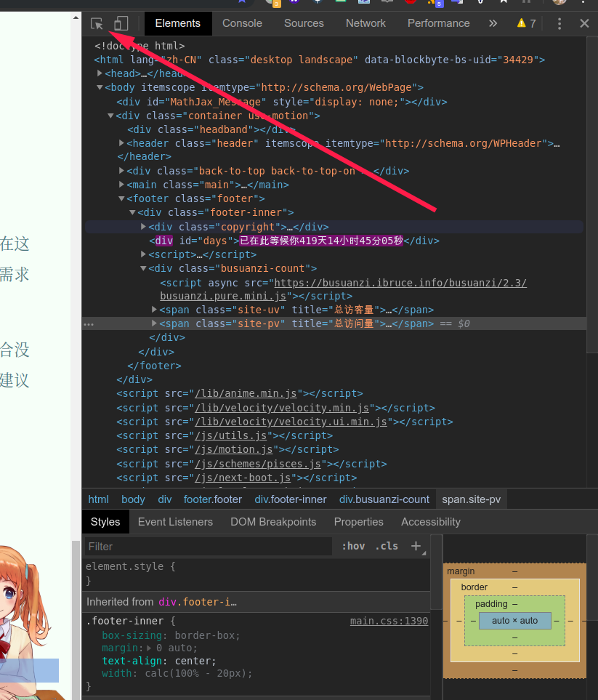Screen dimensions: 598x700
Task: Collapse the footer-inner div node
Action: click(133, 212)
